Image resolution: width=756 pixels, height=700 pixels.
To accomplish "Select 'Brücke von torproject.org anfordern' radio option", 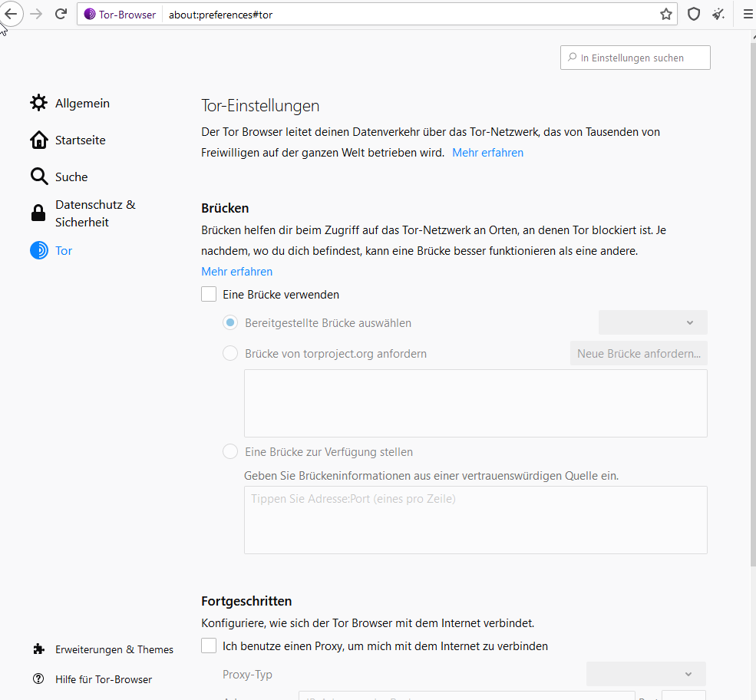I will [230, 354].
